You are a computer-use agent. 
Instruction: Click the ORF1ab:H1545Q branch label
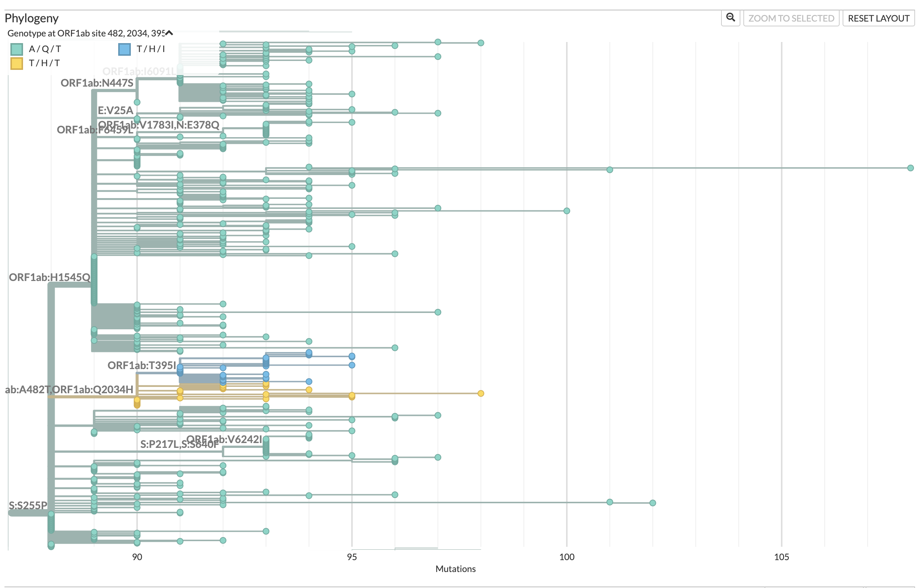(49, 277)
